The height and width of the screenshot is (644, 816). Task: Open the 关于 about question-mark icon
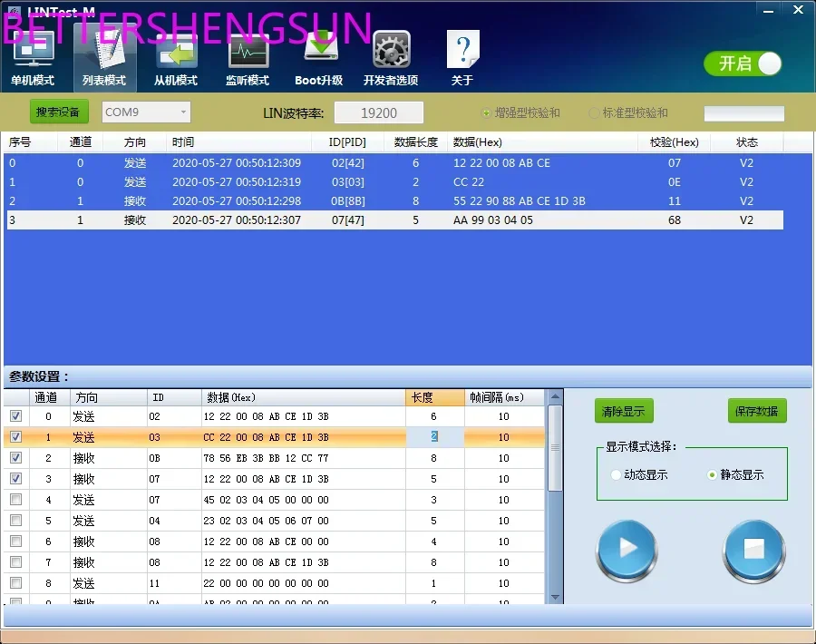pyautogui.click(x=462, y=50)
